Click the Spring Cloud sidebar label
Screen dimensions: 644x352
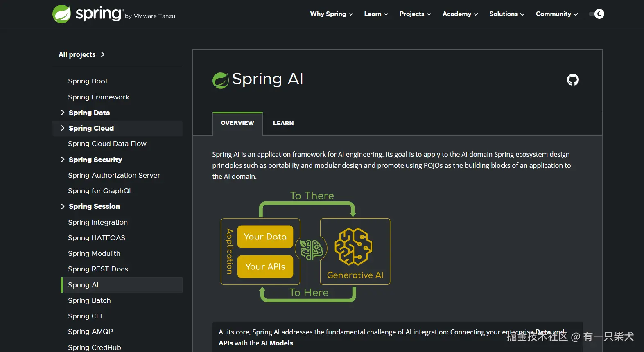(91, 128)
